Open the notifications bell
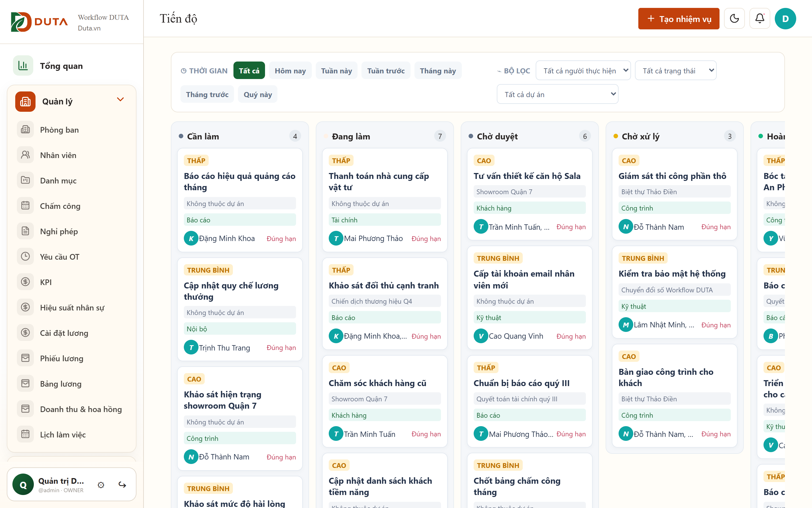Screen dimensions: 812x508 click(x=760, y=18)
